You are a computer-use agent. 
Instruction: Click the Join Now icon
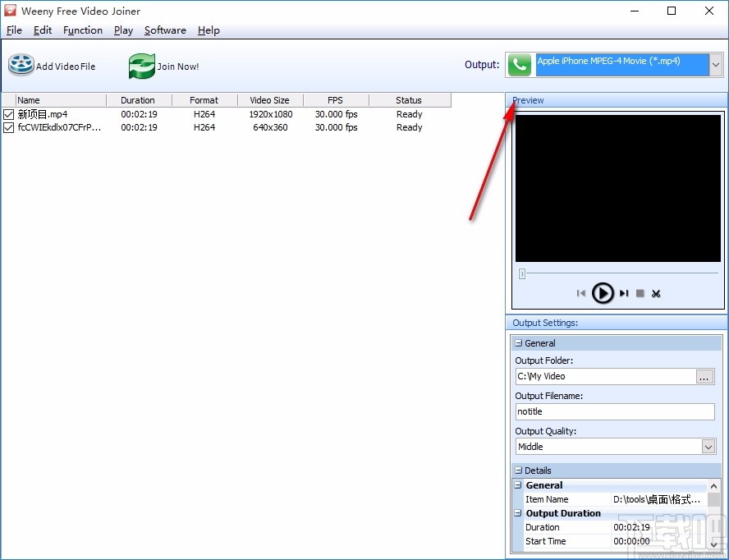pyautogui.click(x=141, y=64)
